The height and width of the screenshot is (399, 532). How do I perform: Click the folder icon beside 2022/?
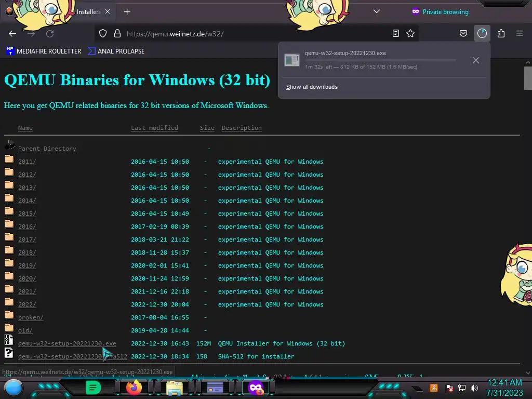pos(9,302)
